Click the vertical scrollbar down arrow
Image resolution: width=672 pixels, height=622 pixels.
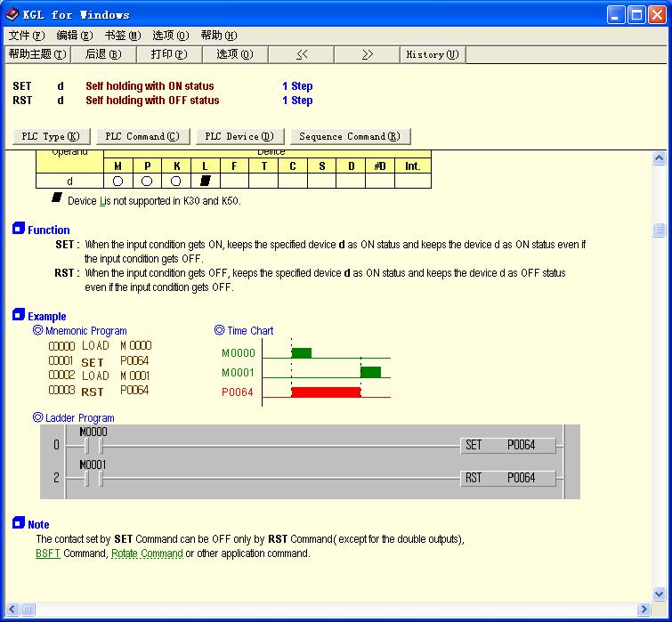click(660, 594)
